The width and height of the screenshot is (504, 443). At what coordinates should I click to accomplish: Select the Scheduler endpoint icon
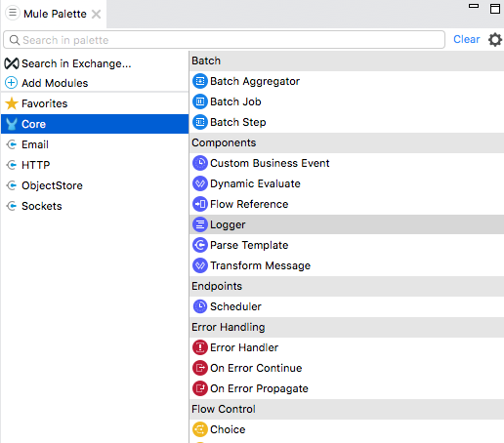point(200,306)
